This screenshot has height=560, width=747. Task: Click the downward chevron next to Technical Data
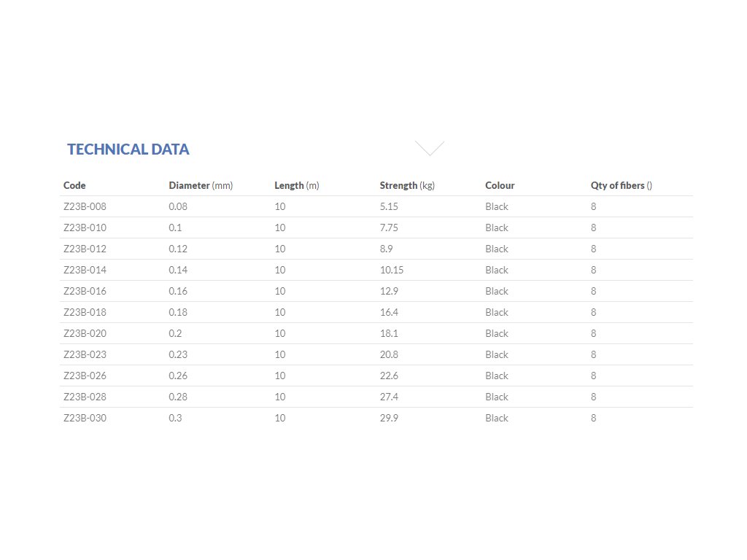click(x=430, y=148)
